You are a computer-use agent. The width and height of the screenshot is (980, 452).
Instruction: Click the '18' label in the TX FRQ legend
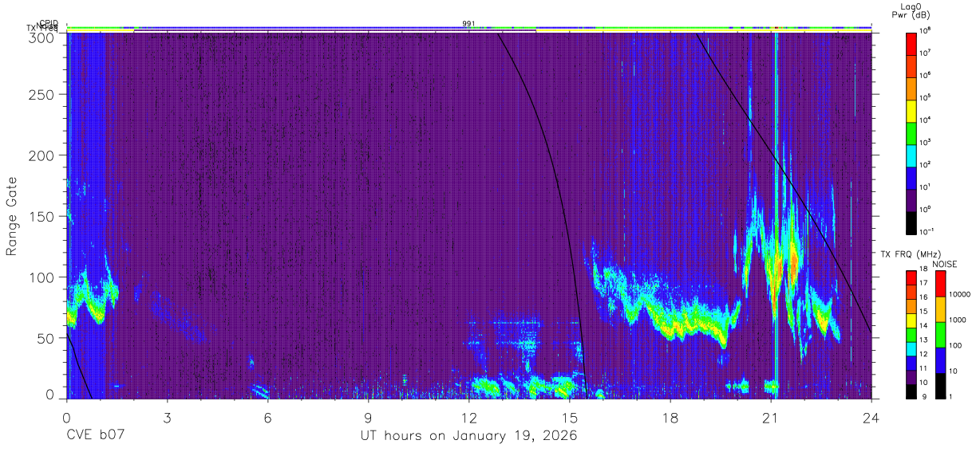coord(924,270)
